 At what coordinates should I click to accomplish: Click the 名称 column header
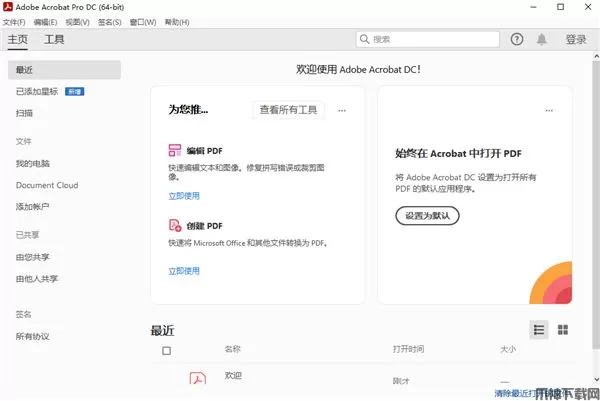(232, 349)
